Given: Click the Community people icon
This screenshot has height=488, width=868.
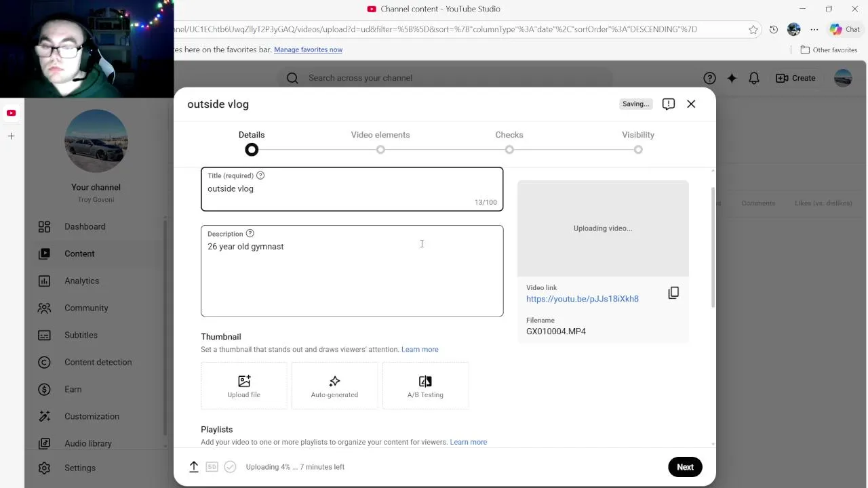Looking at the screenshot, I should (44, 308).
